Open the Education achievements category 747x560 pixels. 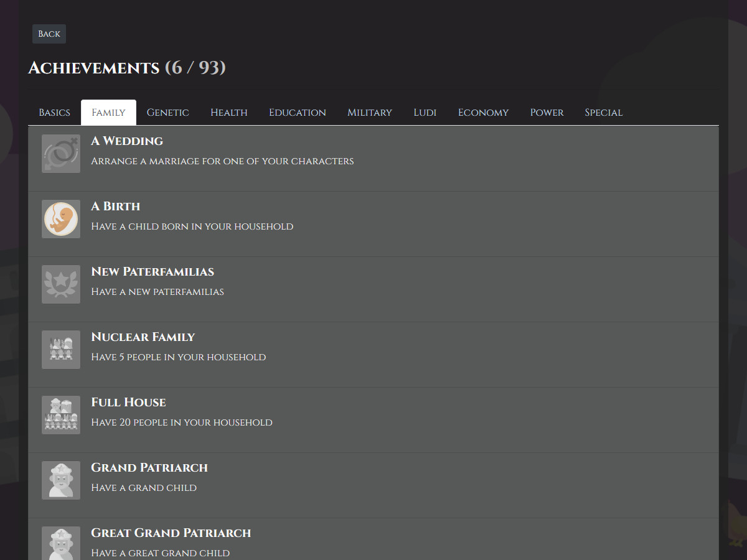click(x=297, y=112)
